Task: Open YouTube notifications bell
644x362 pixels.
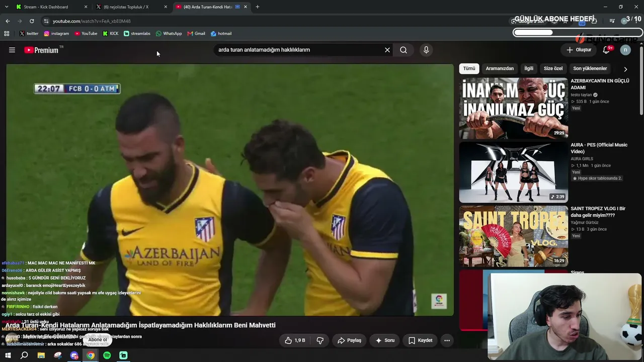Action: tap(607, 50)
